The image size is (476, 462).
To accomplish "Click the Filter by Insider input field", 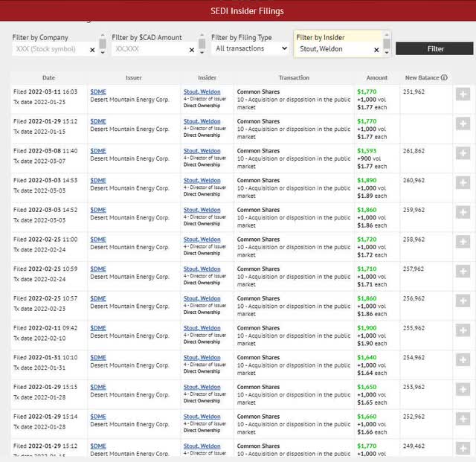I will (334, 49).
